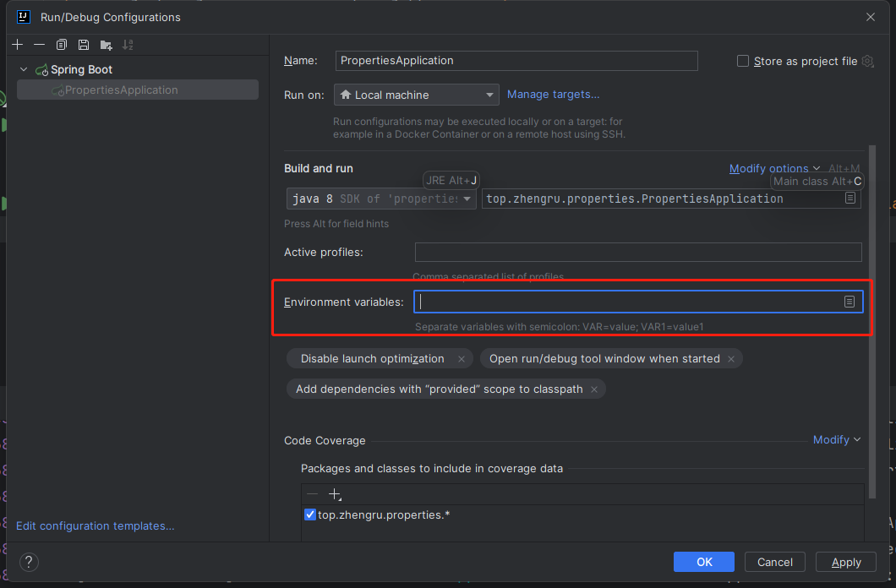
Task: Save configuration using the floppy disk icon
Action: click(x=84, y=45)
